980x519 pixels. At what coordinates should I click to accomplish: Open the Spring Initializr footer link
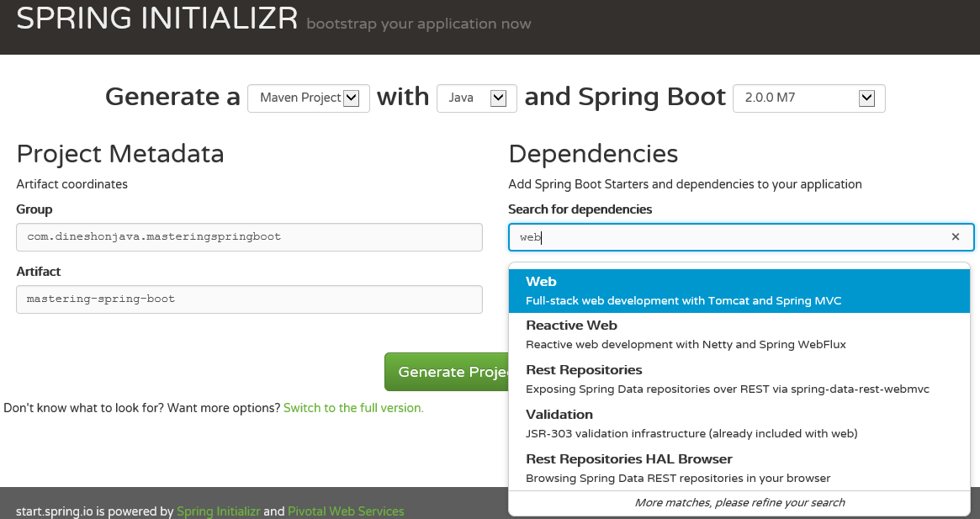tap(218, 511)
